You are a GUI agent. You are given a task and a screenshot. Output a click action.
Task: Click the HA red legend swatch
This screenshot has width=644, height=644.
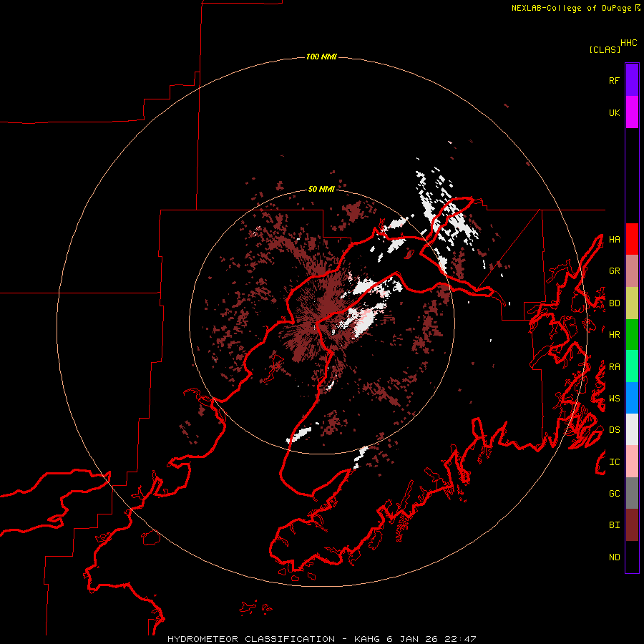632,239
